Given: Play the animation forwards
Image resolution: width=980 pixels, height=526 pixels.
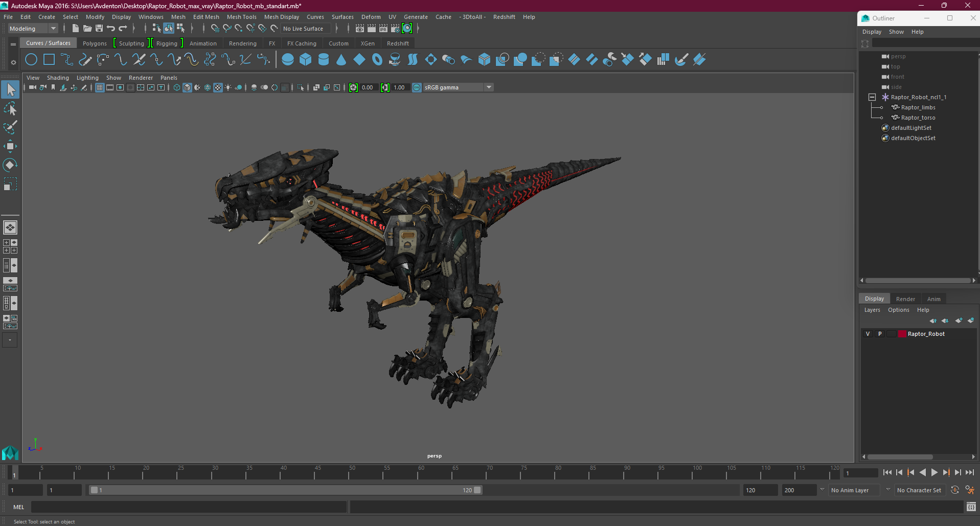Looking at the screenshot, I should point(935,473).
